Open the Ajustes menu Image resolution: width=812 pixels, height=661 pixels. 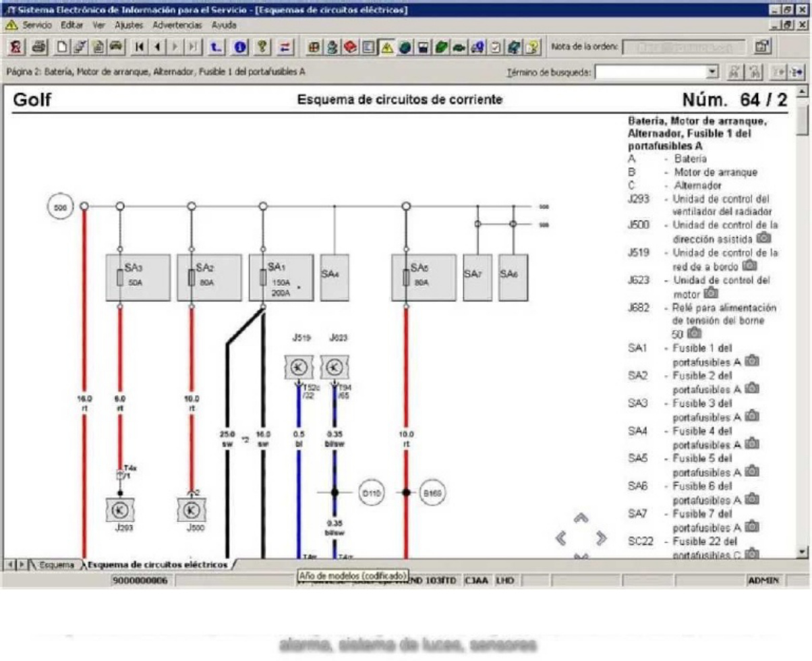click(129, 25)
